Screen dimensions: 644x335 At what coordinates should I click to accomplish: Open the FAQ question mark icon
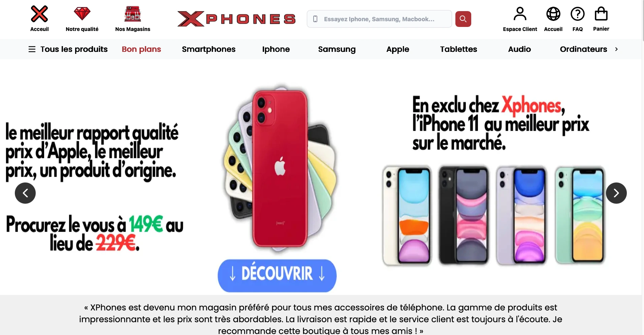click(578, 14)
